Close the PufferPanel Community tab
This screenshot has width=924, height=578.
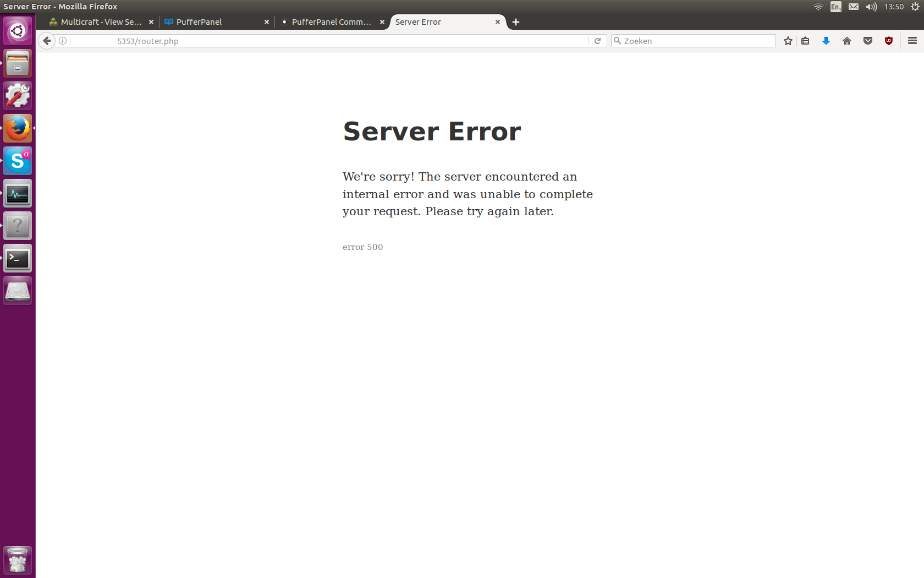coord(382,22)
